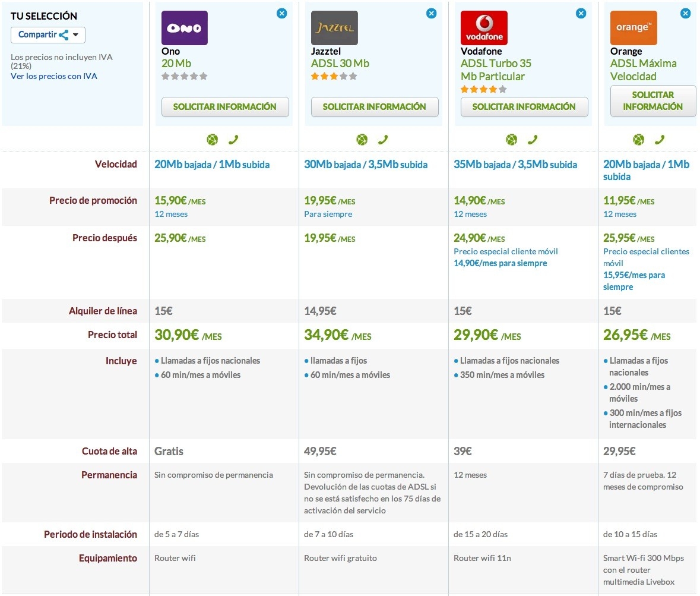This screenshot has height=596, width=700.
Task: Click '300 min/mes a fijos internacionales' item
Action: (x=645, y=419)
